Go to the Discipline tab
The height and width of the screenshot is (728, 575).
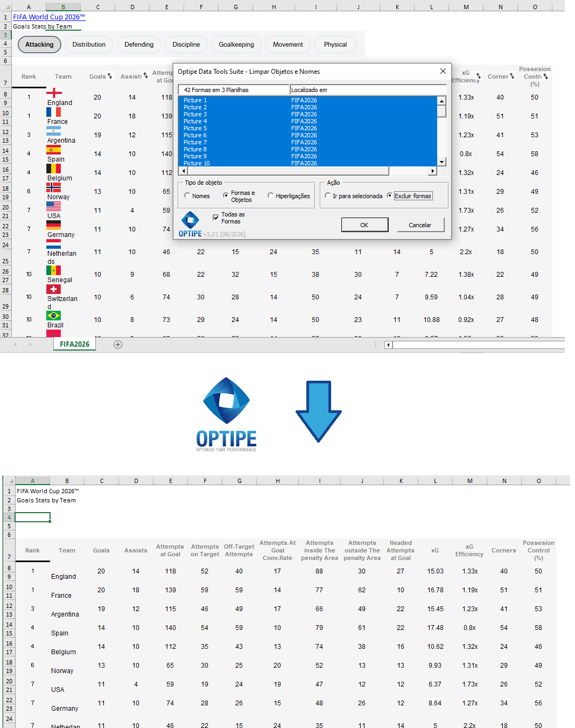click(186, 45)
